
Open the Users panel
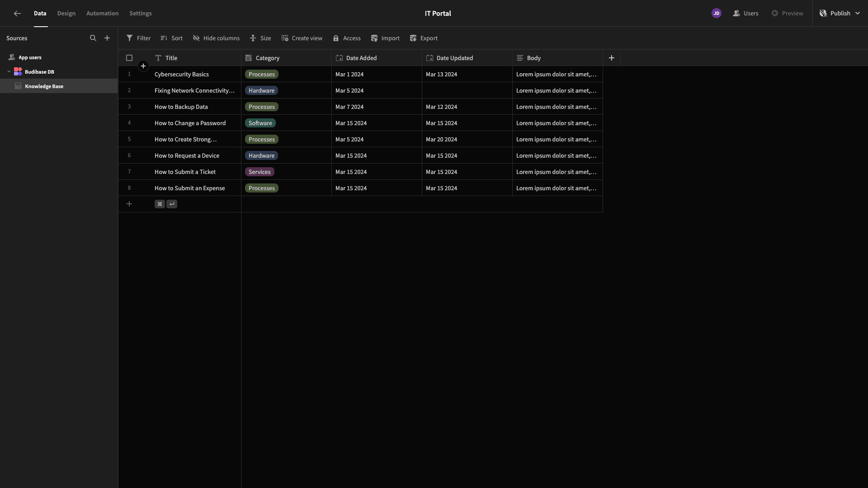pos(745,13)
